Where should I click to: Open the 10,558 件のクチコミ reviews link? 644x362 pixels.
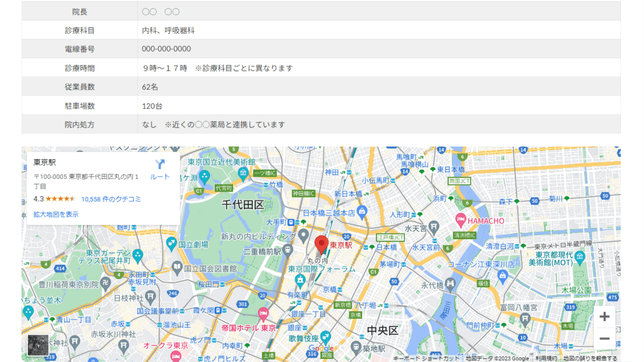point(111,199)
